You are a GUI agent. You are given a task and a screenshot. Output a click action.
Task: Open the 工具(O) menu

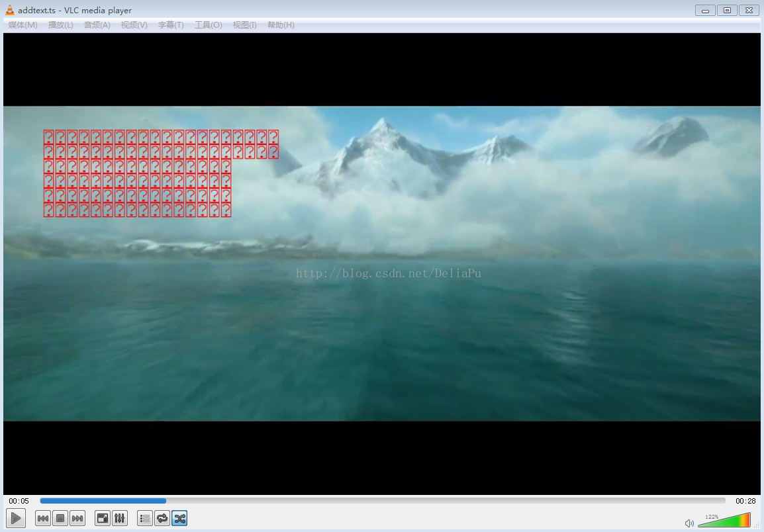click(208, 25)
